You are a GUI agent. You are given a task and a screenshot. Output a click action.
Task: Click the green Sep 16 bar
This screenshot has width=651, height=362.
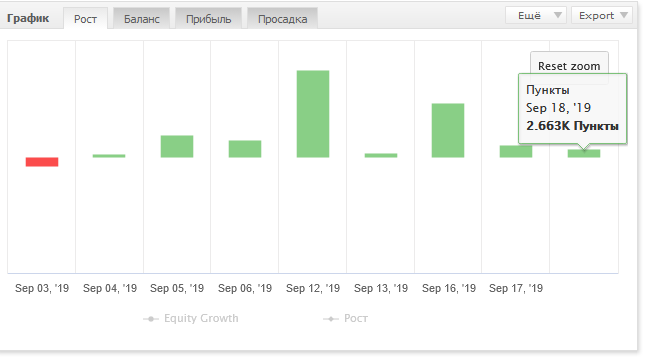click(448, 130)
